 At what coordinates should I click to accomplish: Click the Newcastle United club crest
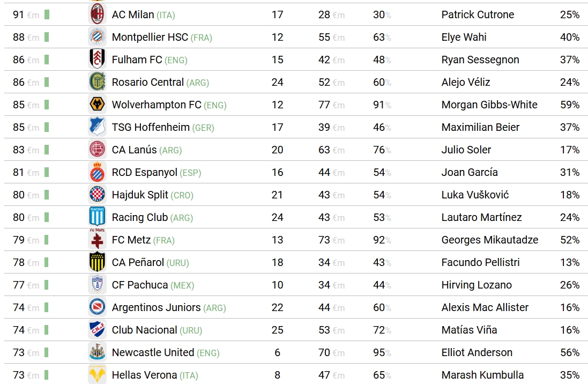point(97,352)
